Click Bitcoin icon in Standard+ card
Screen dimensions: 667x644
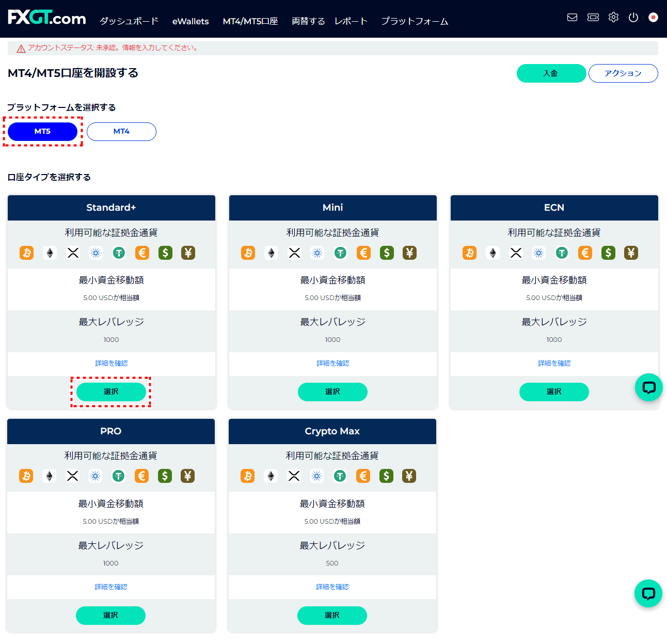27,253
